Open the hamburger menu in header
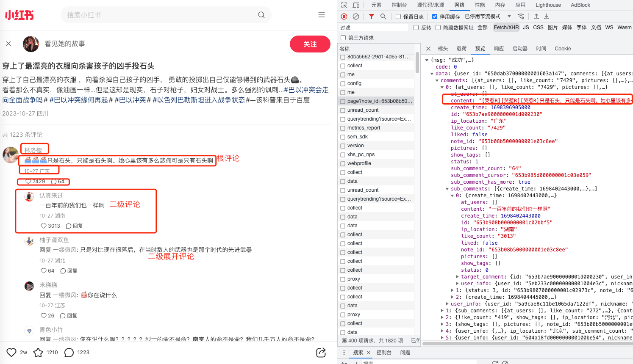The image size is (633, 364). 322,15
